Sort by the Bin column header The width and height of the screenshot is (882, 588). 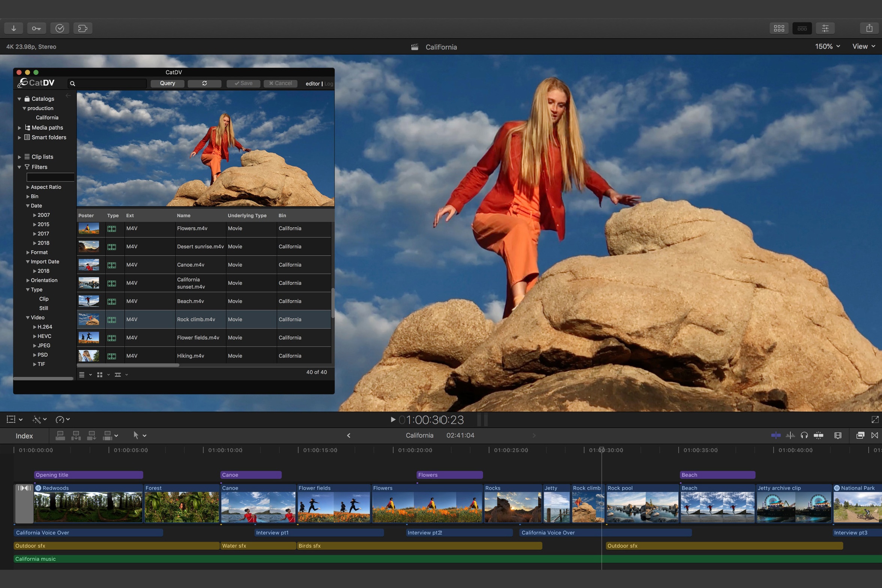tap(282, 215)
